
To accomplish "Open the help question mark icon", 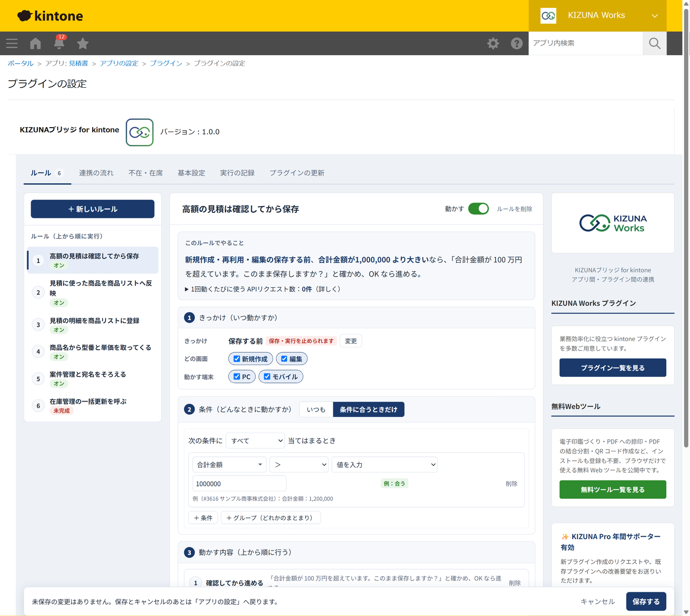I will [517, 43].
